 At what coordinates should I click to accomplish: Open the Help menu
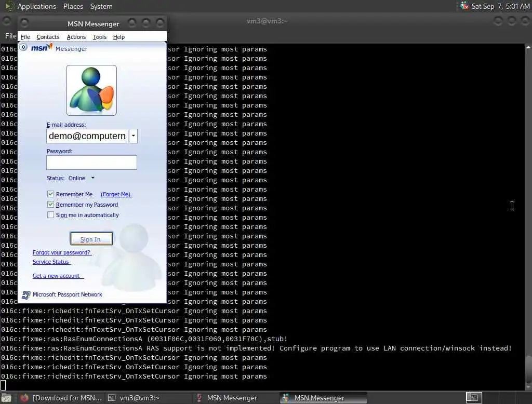click(118, 37)
